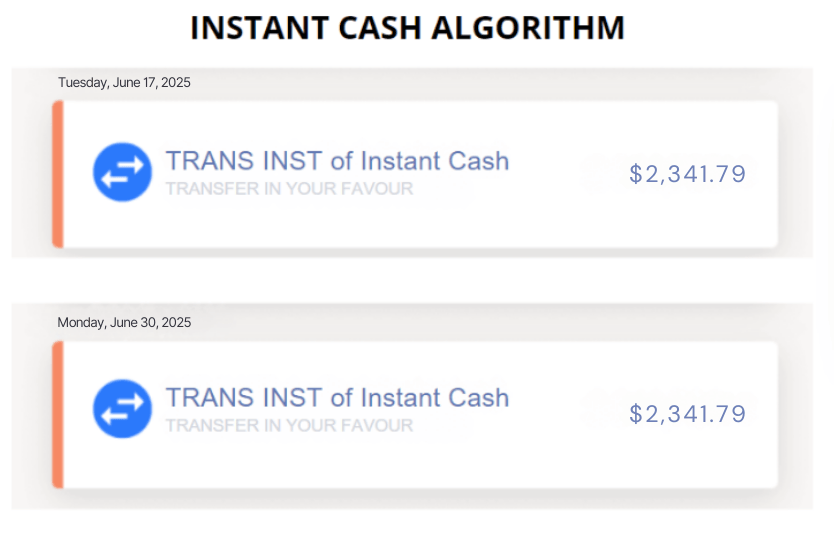Screen dimensions: 835x540
Task: Click TRANSFER IN YOUR FAVOUR subtitle for June 30
Action: [x=289, y=425]
